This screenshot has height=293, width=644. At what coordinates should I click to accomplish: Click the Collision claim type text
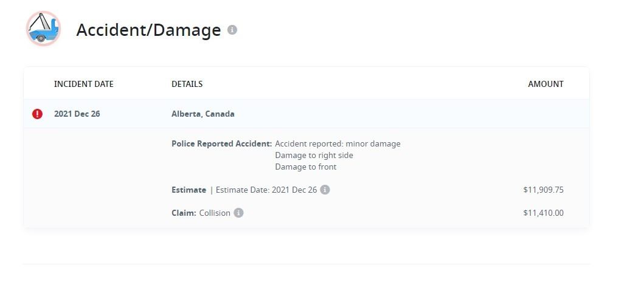(215, 213)
